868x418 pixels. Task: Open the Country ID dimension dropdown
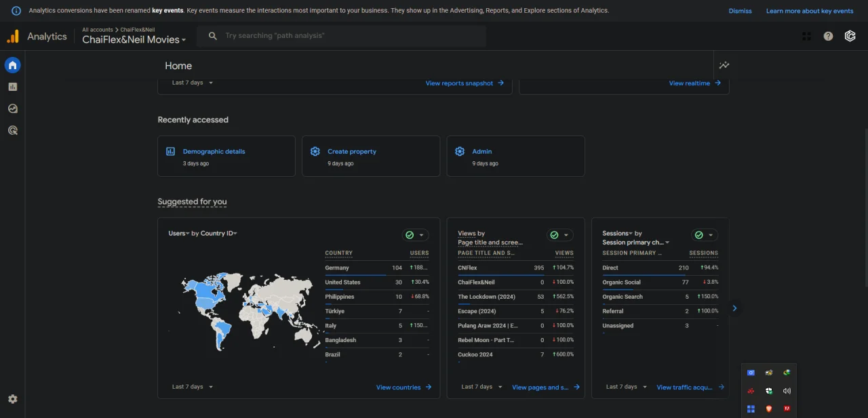pyautogui.click(x=218, y=233)
